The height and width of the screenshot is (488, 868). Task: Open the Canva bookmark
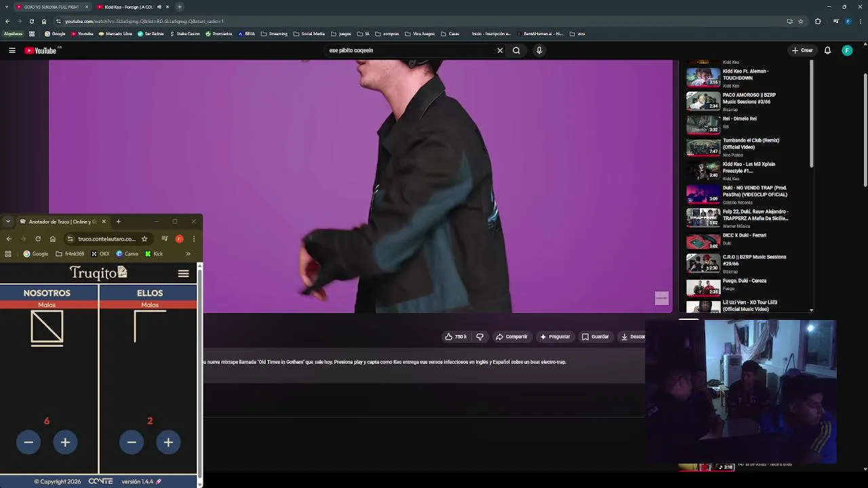[127, 254]
